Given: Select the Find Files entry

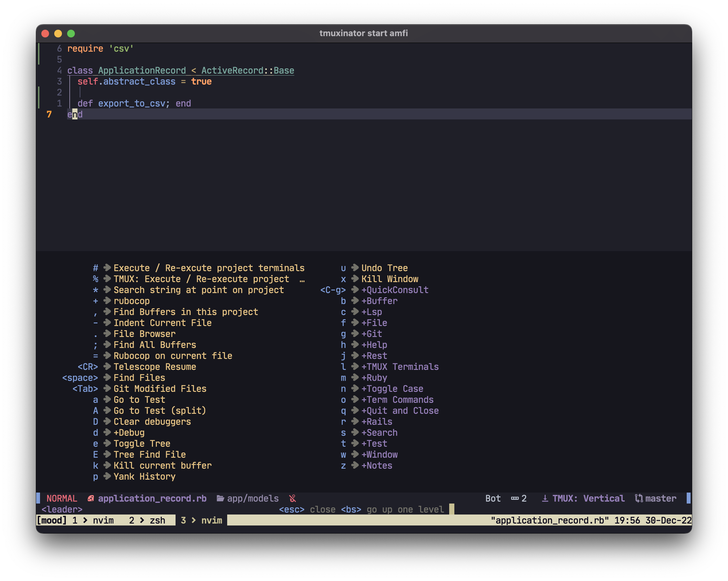Looking at the screenshot, I should pos(139,378).
